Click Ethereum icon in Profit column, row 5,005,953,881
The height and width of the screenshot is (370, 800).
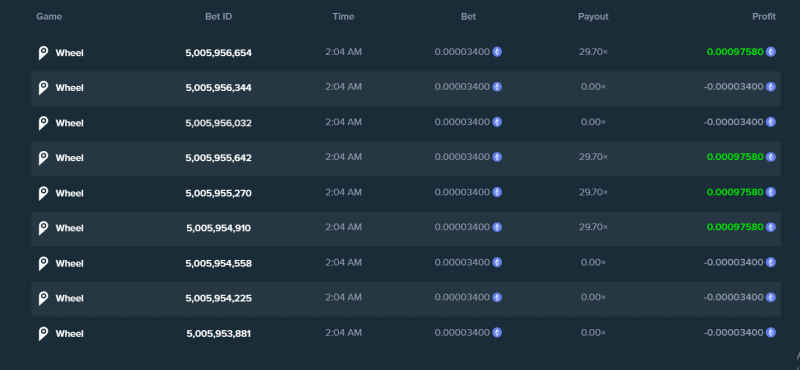point(770,332)
